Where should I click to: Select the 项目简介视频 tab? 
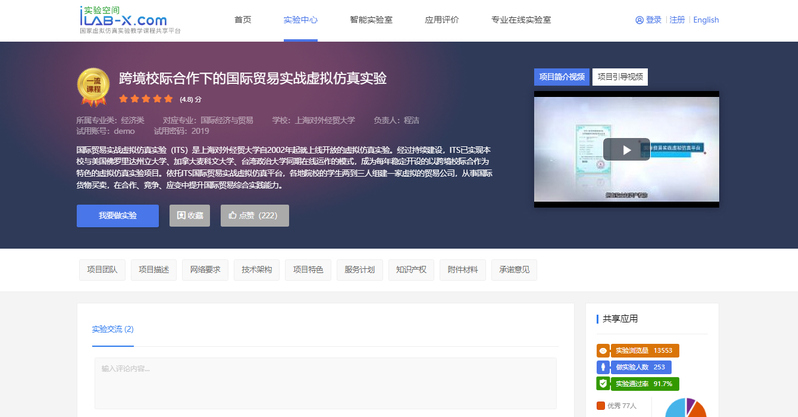point(562,76)
